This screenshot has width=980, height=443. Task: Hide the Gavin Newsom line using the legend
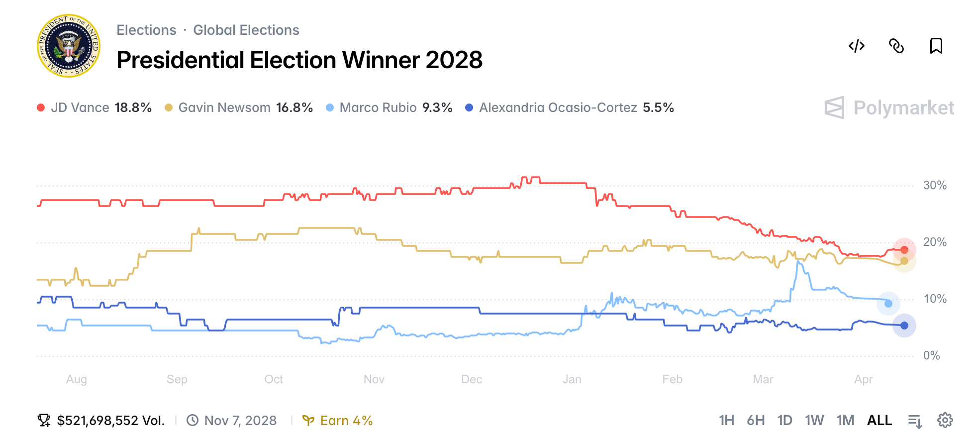pos(170,107)
